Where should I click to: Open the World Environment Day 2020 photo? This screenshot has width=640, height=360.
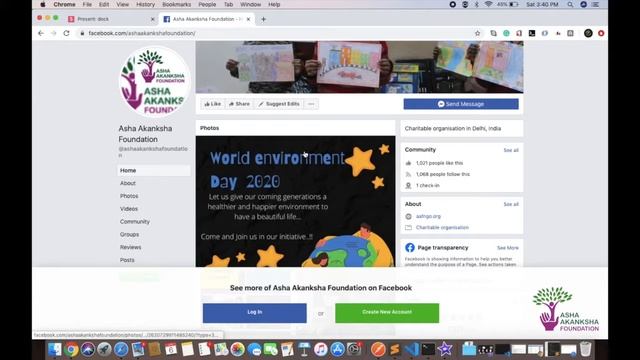point(296,202)
